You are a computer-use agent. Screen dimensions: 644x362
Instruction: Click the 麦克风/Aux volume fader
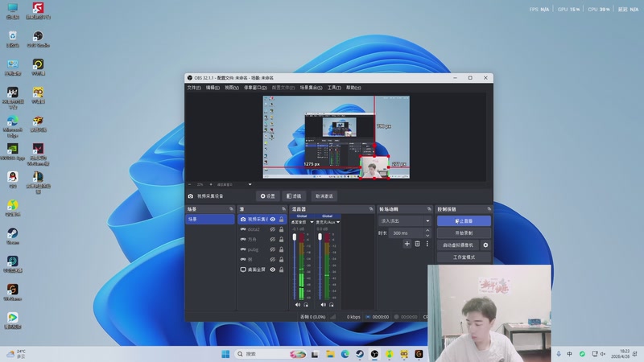point(320,237)
